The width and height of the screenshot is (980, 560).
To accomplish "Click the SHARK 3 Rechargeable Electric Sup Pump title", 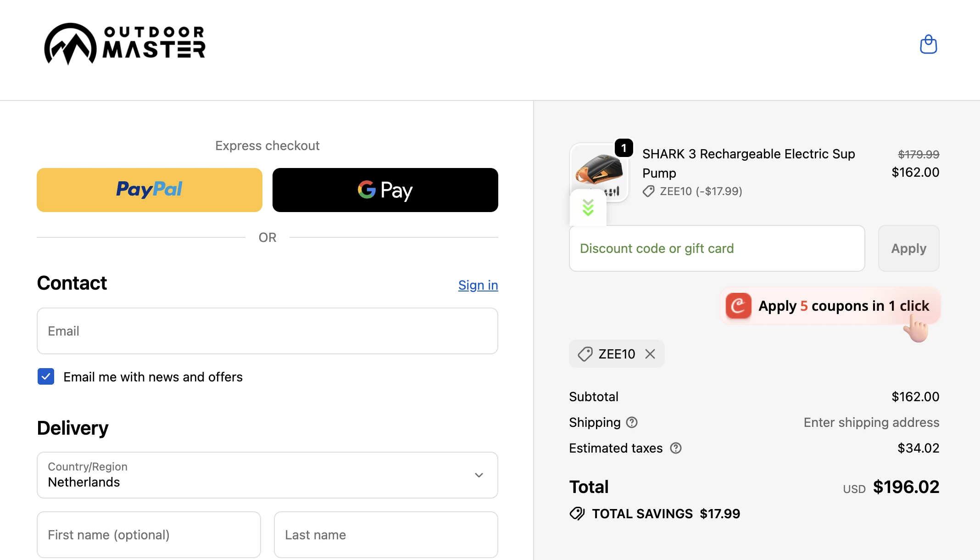I will click(748, 163).
